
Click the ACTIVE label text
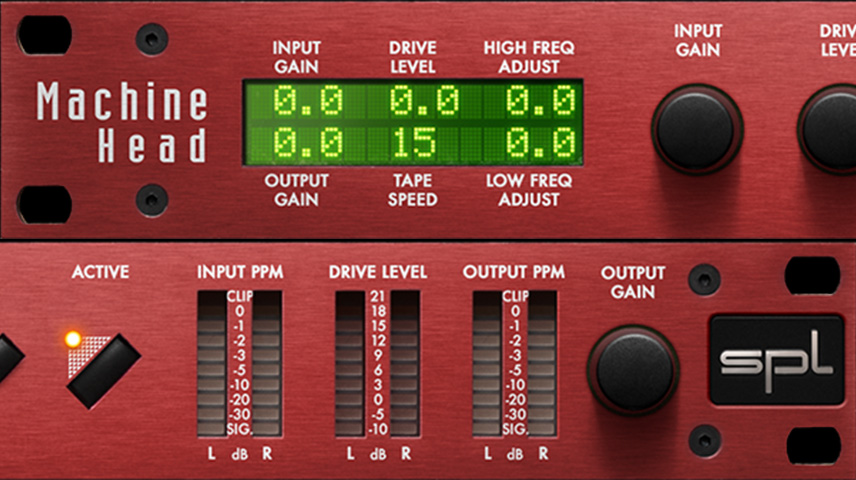point(100,272)
